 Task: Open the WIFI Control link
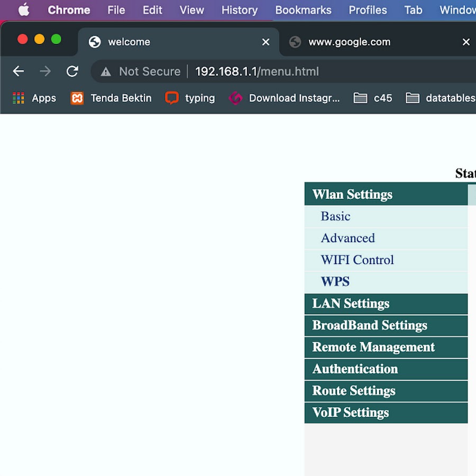(x=357, y=260)
